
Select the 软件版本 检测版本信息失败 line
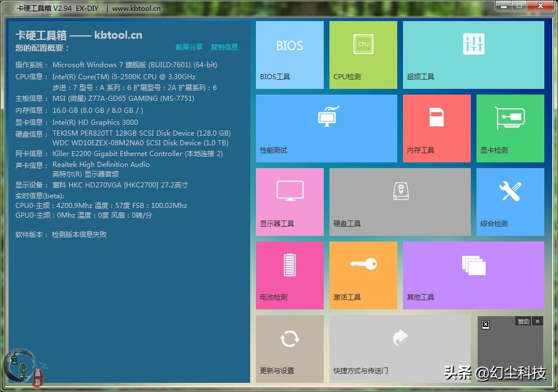pyautogui.click(x=61, y=234)
